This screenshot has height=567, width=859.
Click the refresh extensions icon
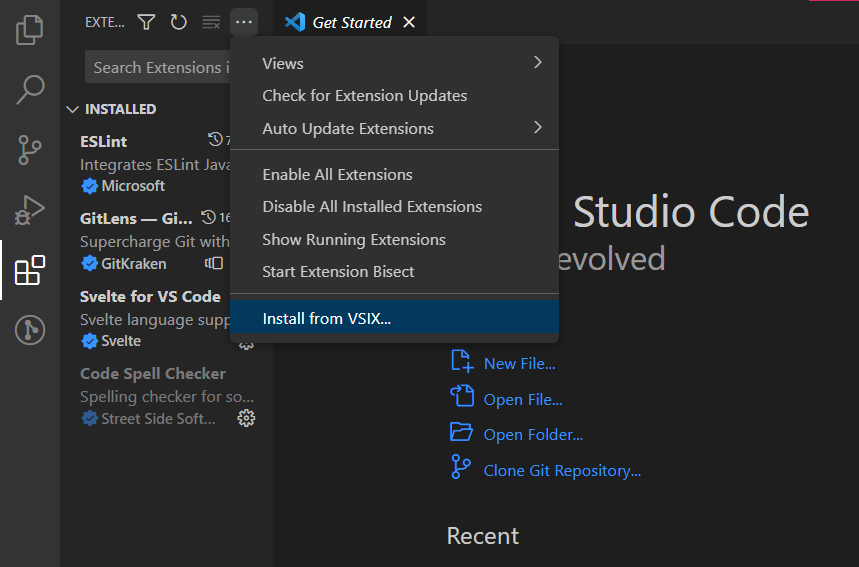(179, 22)
